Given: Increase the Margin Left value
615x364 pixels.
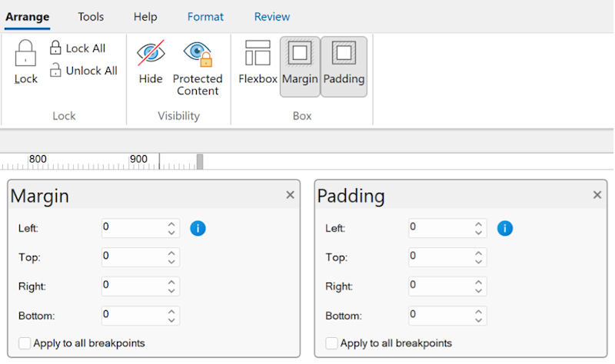Looking at the screenshot, I should tap(171, 223).
